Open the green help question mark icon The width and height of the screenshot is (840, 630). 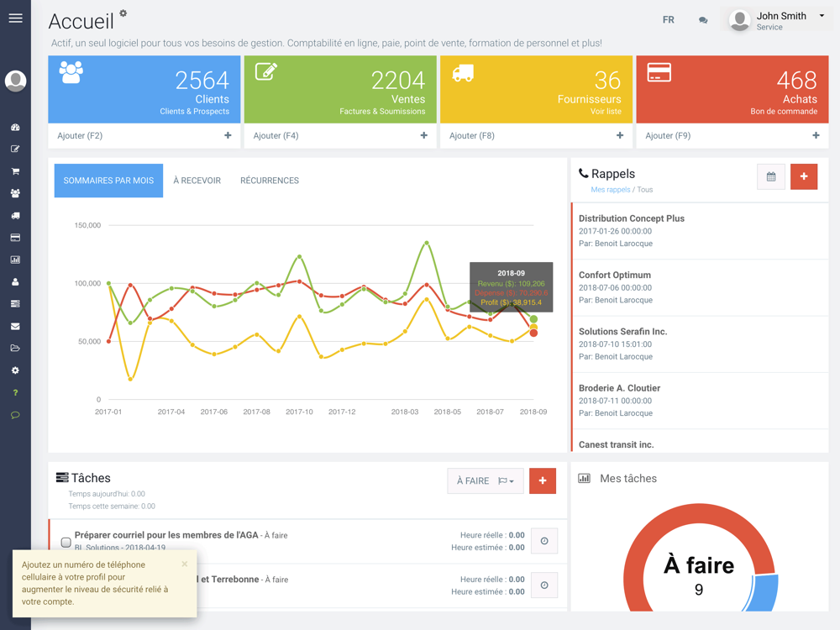[15, 392]
